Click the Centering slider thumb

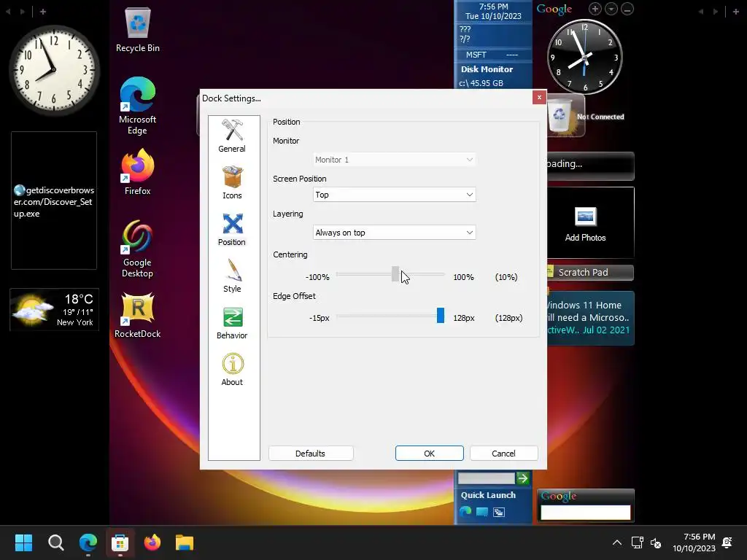pyautogui.click(x=395, y=274)
